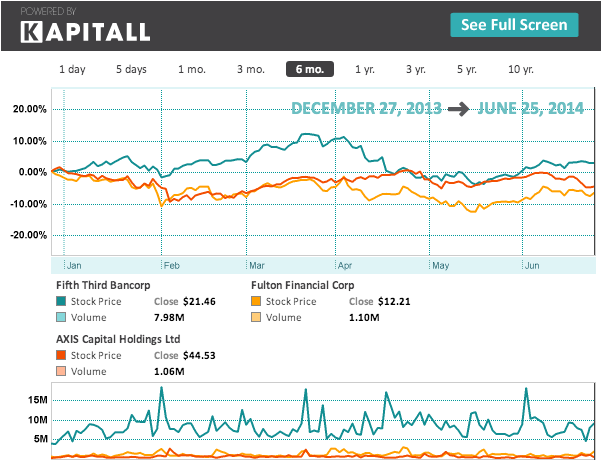Select the 5 days time range
This screenshot has width=603, height=476.
(132, 69)
